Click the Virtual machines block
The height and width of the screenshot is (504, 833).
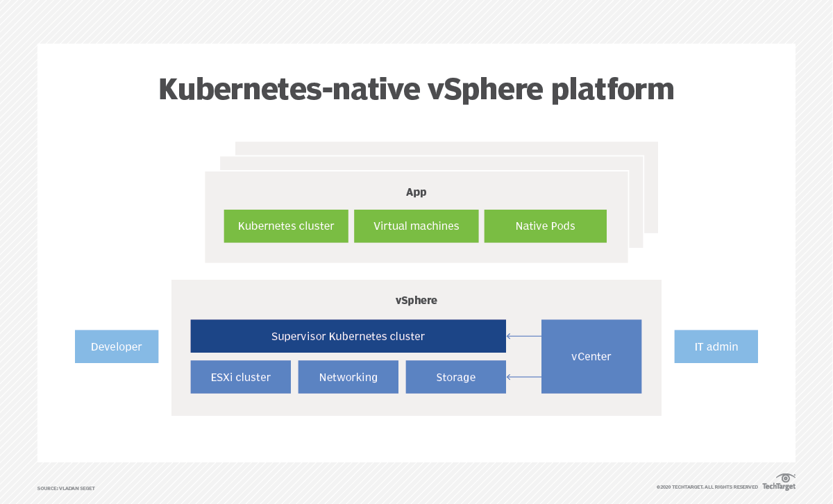coord(416,226)
